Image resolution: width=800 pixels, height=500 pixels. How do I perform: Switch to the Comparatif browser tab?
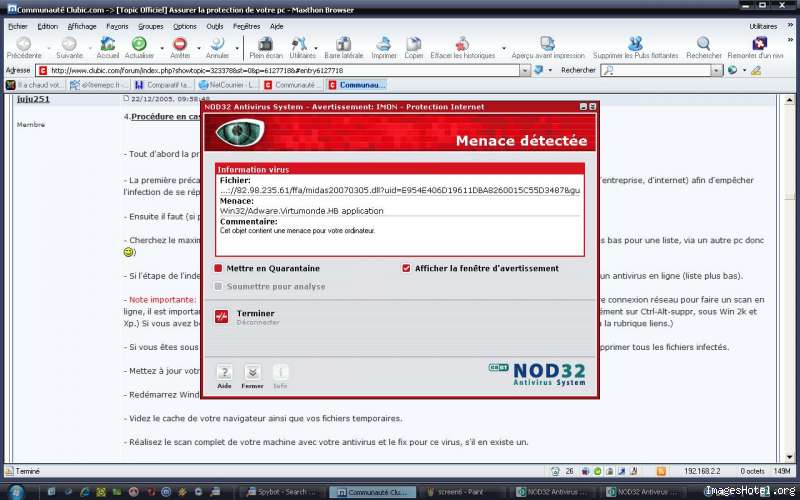[x=163, y=85]
